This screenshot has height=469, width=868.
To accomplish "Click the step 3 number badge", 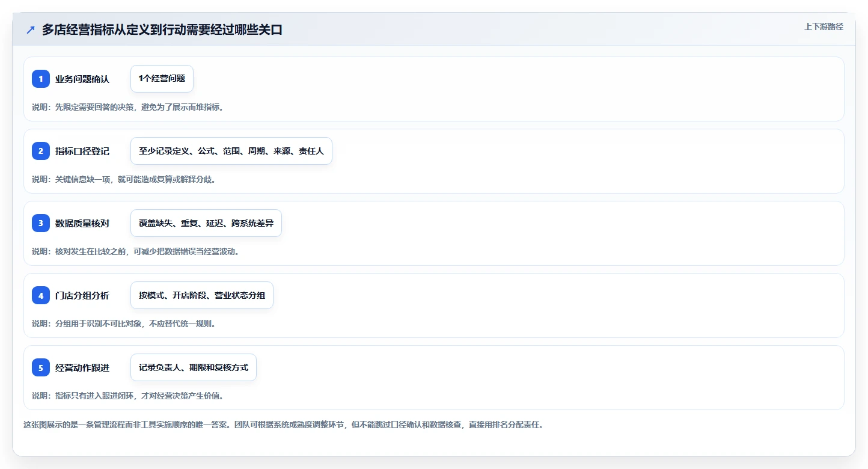I will click(41, 223).
